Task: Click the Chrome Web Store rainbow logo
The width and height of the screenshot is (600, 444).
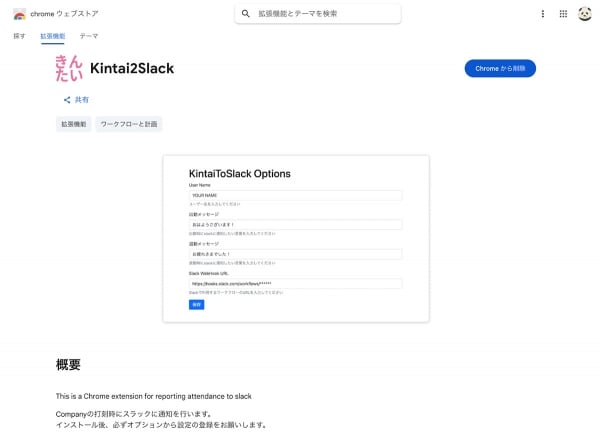Action: pos(20,14)
